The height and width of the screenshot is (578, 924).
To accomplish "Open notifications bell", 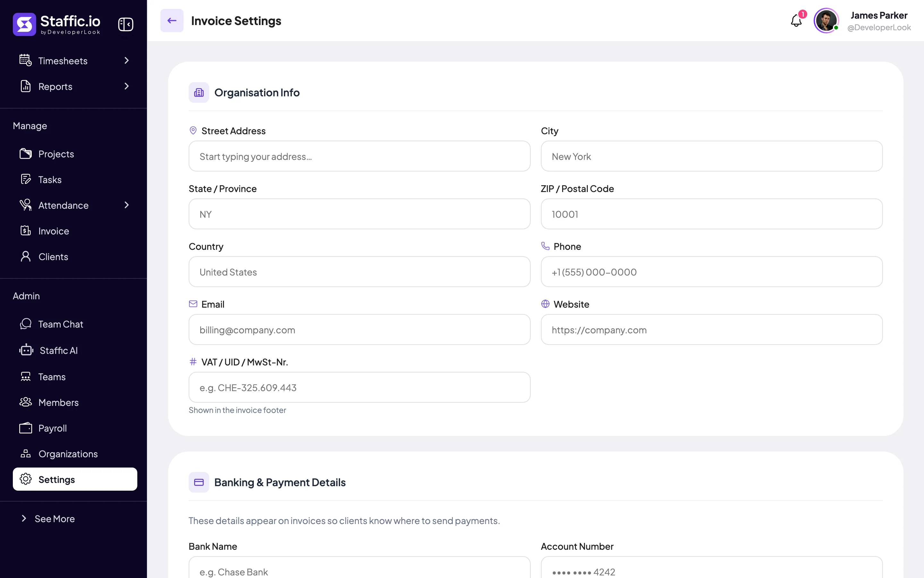I will (796, 21).
